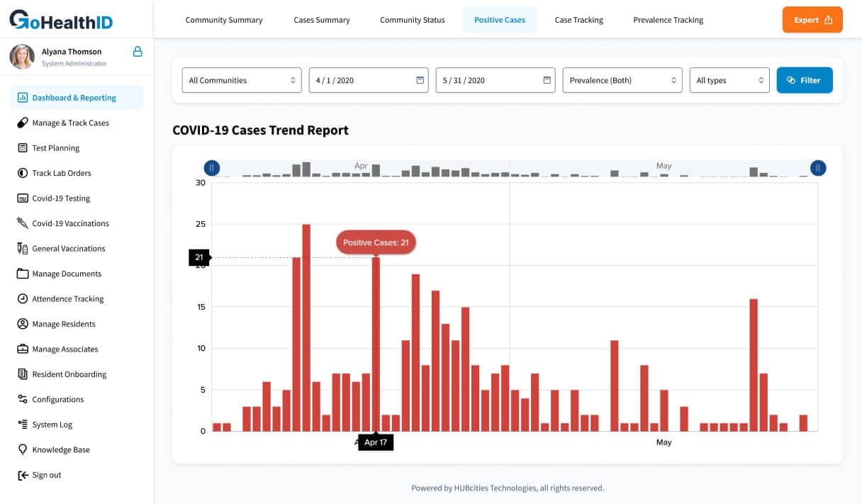862x504 pixels.
Task: Click the calendar icon in start date field
Action: point(420,80)
